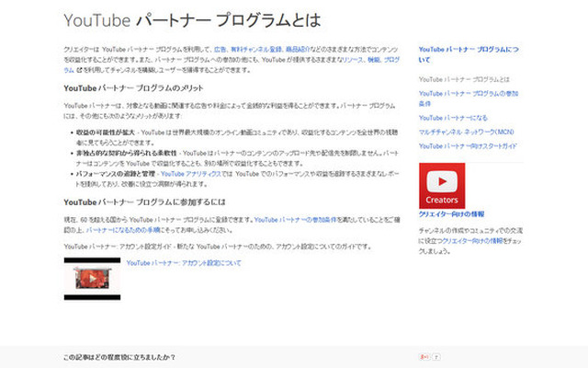Screen dimensions: 588x368
Task: Click bold bullet text パフォーマンスの追跡と管理
Action: coord(116,174)
